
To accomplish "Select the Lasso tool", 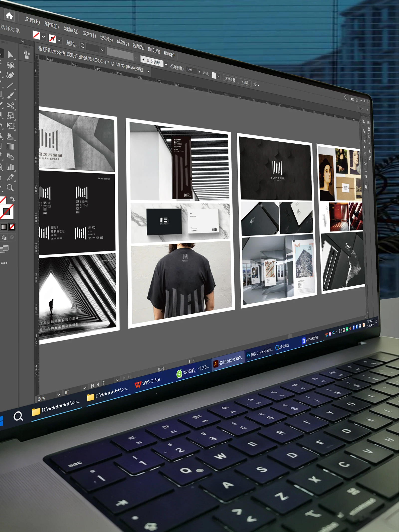I will coord(10,65).
